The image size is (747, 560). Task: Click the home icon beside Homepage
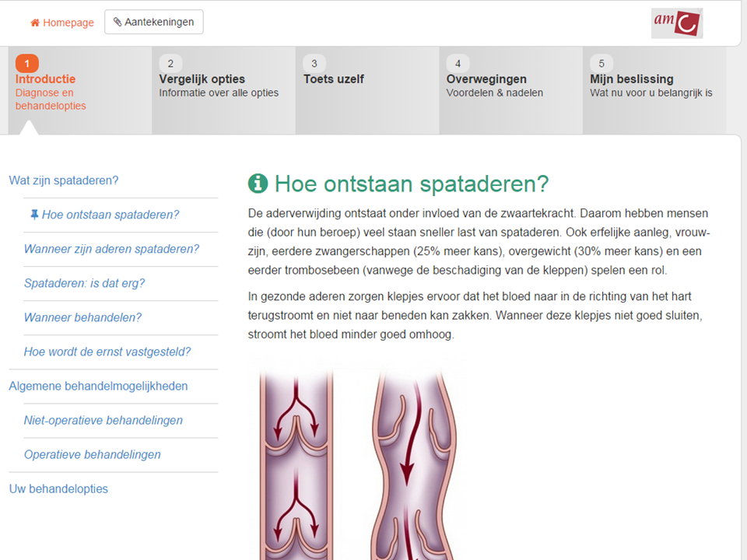[35, 23]
